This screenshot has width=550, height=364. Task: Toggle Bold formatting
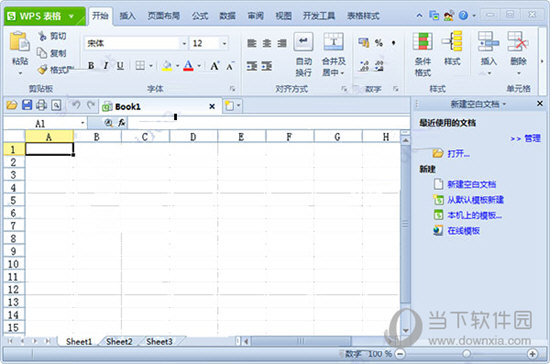pos(91,66)
